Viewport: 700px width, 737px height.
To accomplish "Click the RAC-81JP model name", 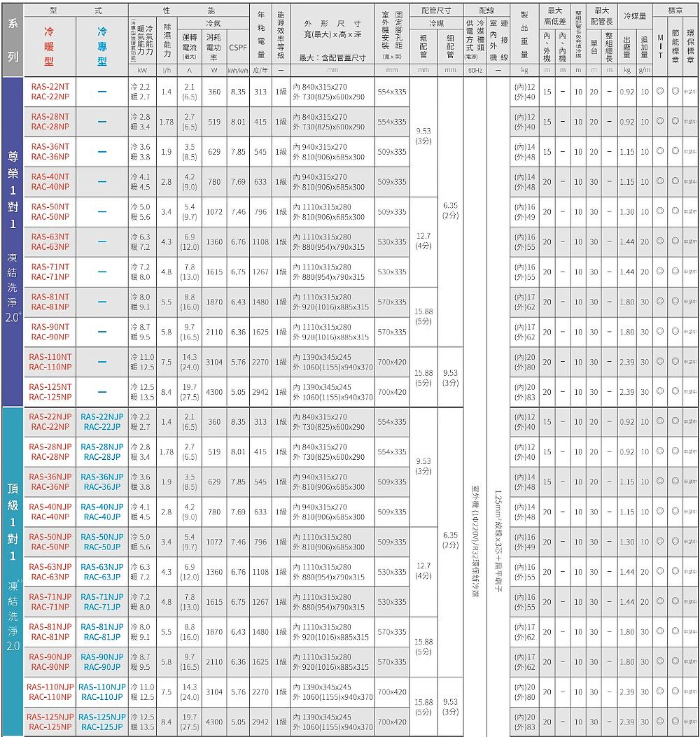I will tap(102, 638).
